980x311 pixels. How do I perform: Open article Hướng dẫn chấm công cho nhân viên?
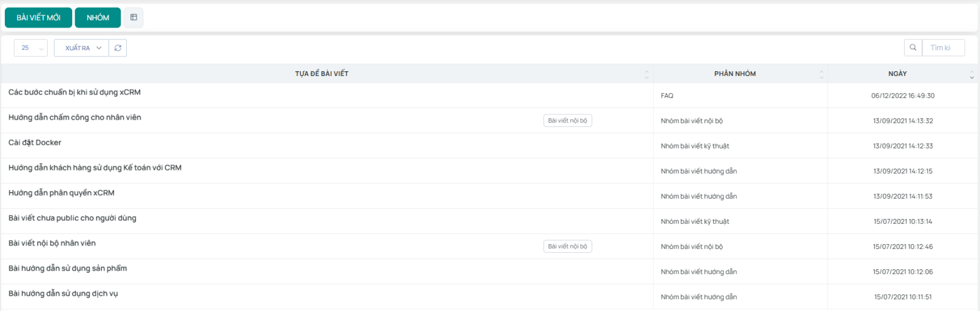click(x=75, y=118)
